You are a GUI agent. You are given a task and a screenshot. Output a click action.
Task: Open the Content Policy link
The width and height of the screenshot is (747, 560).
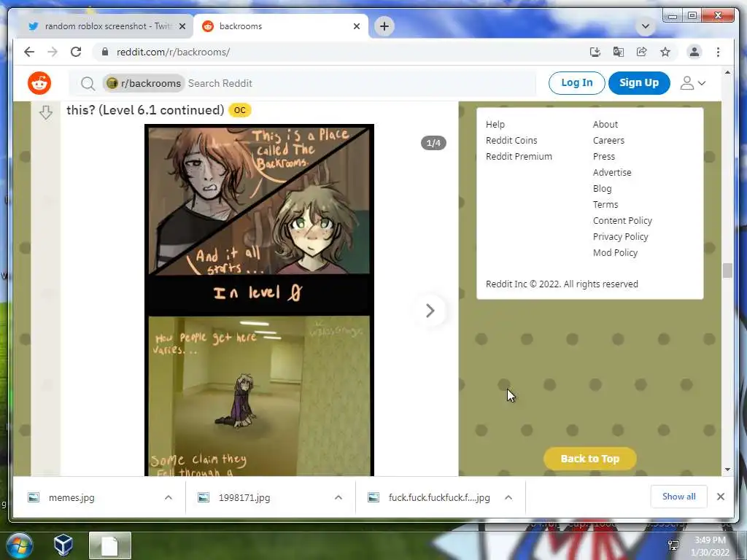click(622, 221)
